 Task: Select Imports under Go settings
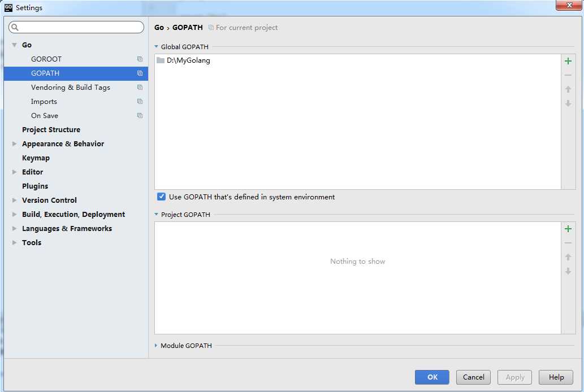click(44, 102)
